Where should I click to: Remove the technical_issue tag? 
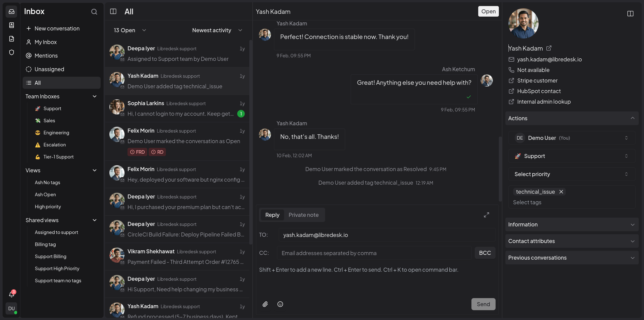coord(561,192)
